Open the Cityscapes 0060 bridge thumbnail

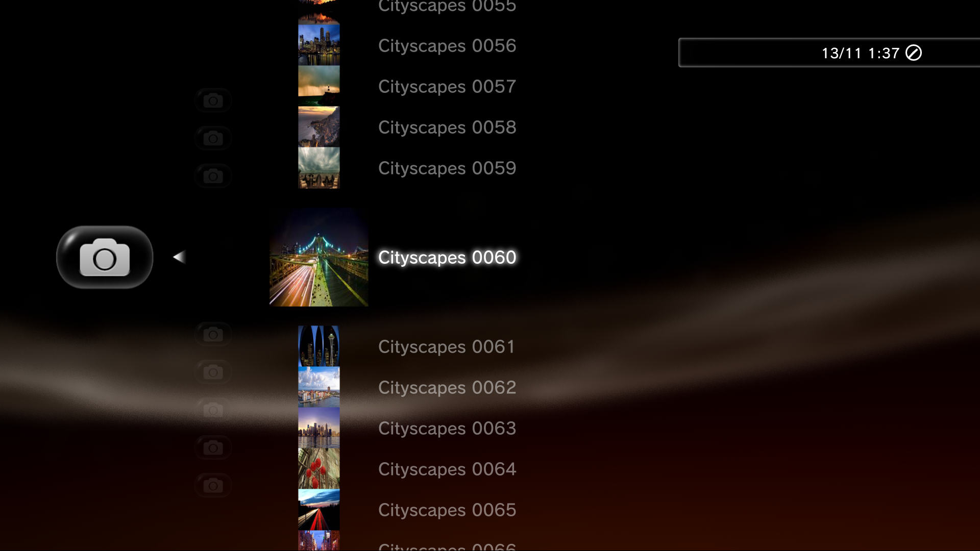(x=319, y=257)
